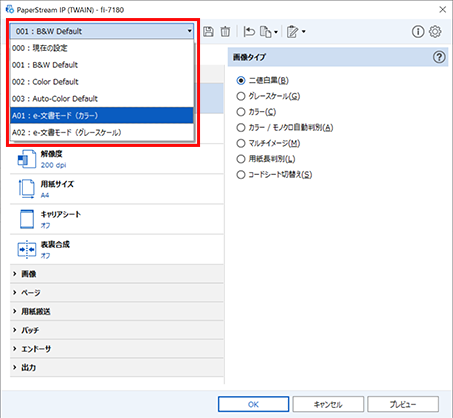Open the settings gear icon
The width and height of the screenshot is (453, 418).
pos(435,32)
